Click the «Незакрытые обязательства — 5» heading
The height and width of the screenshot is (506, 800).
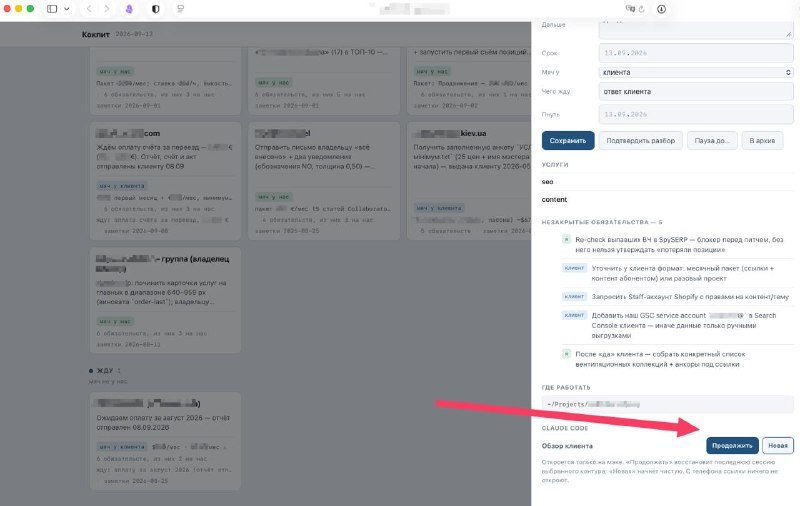click(x=602, y=222)
